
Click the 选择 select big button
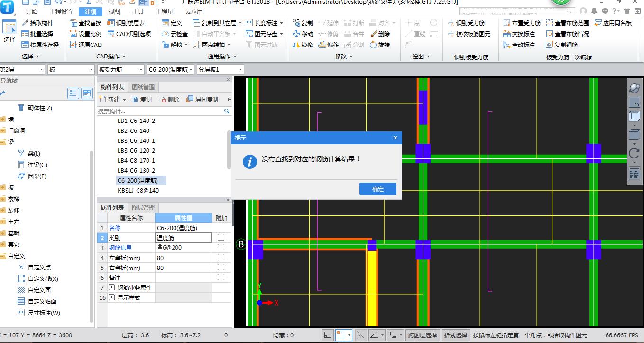(x=9, y=33)
